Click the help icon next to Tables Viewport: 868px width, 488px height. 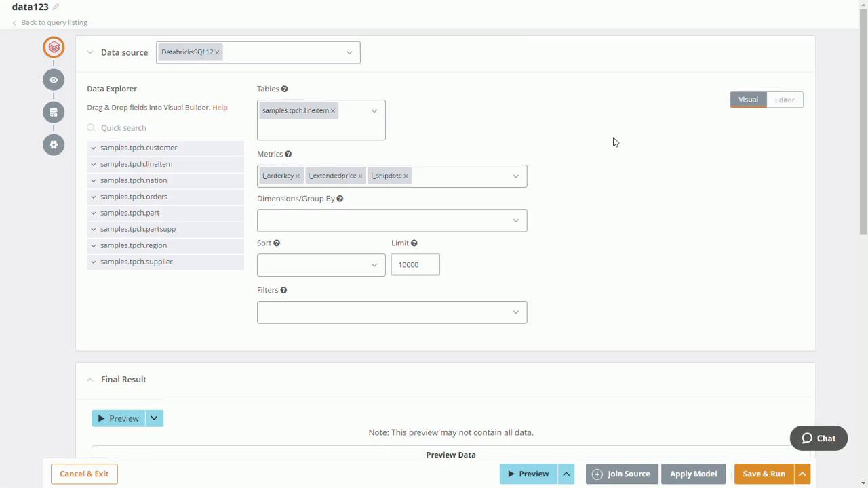pos(284,88)
